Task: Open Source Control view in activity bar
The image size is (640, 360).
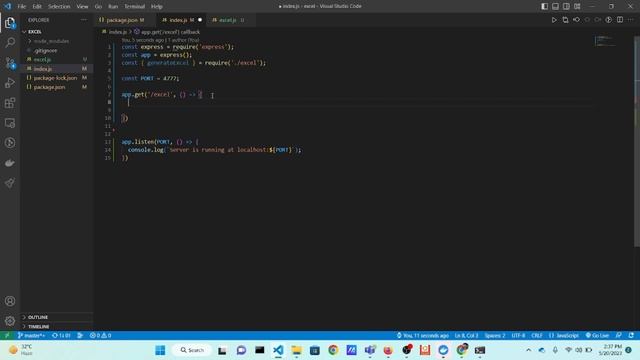Action: (x=10, y=62)
